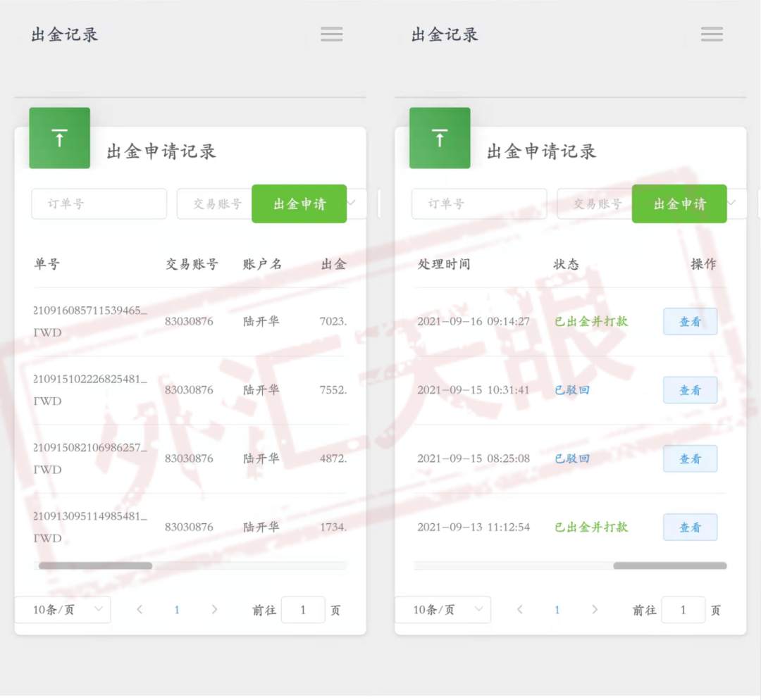Screen dimensions: 761x700
Task: Expand dropdown chevron beside left 出金申请 button
Action: coord(352,203)
